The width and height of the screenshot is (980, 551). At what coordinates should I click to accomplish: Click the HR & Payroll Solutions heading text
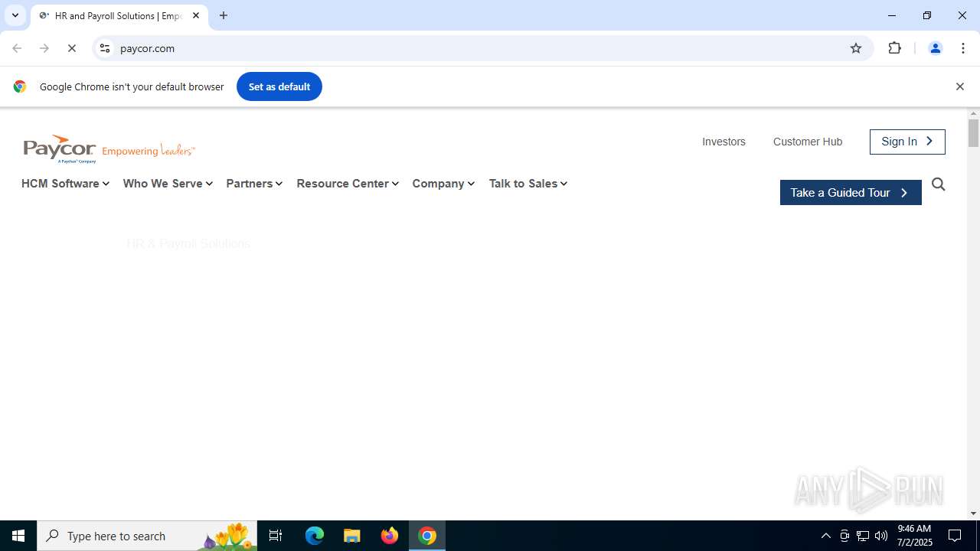coord(188,243)
